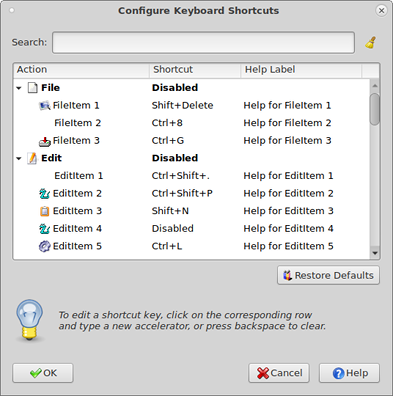Image resolution: width=393 pixels, height=396 pixels.
Task: Click the 'Help for FileItem 1' cell
Action: pyautogui.click(x=287, y=106)
